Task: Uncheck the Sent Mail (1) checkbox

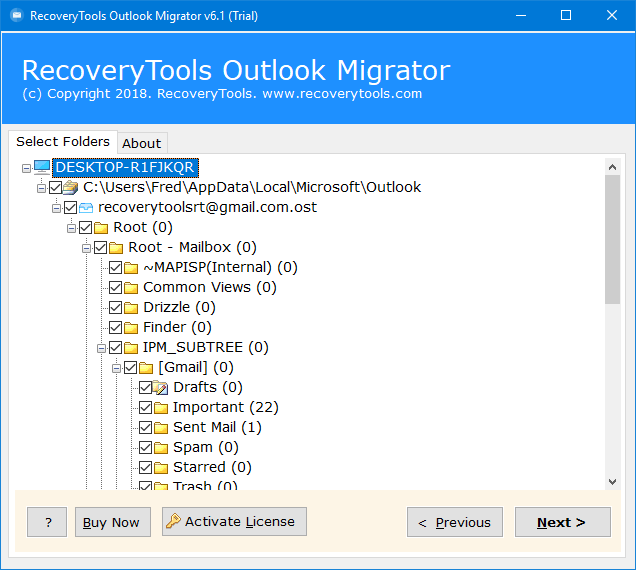Action: click(x=146, y=428)
